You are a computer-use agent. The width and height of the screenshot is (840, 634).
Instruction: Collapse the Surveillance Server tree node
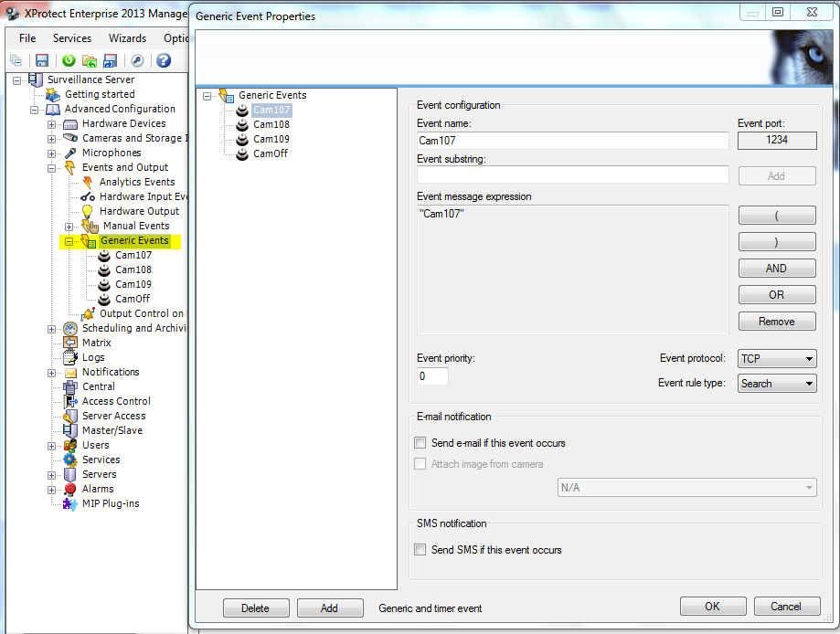17,80
